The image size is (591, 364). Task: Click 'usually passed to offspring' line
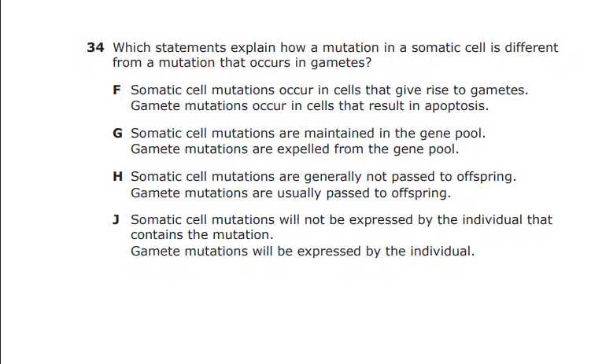(x=290, y=193)
